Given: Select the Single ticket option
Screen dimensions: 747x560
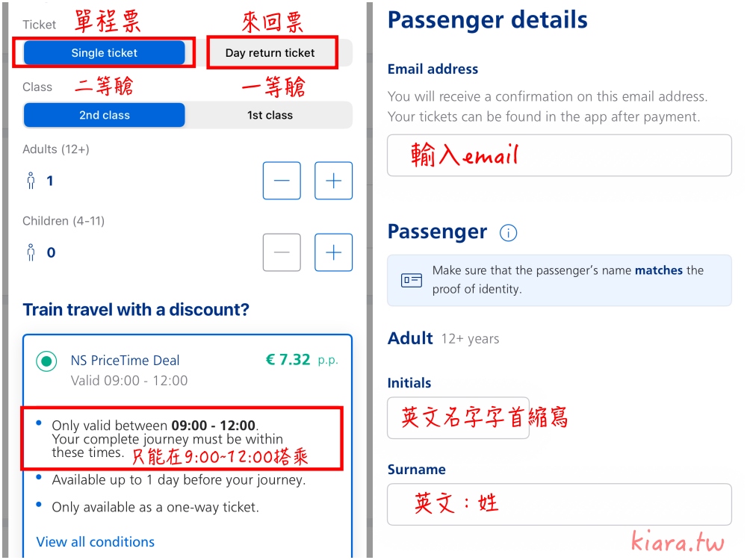Looking at the screenshot, I should pos(104,53).
